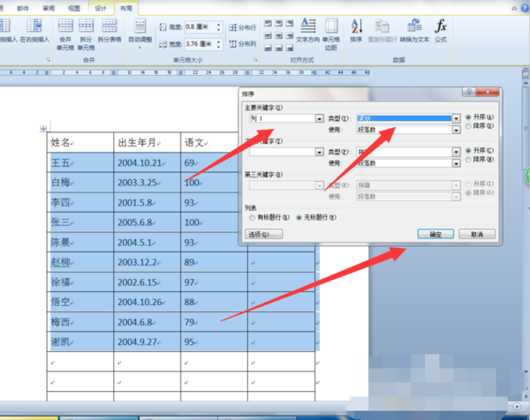Click the Cancel (取消) button
This screenshot has height=420, width=530.
pyautogui.click(x=477, y=234)
